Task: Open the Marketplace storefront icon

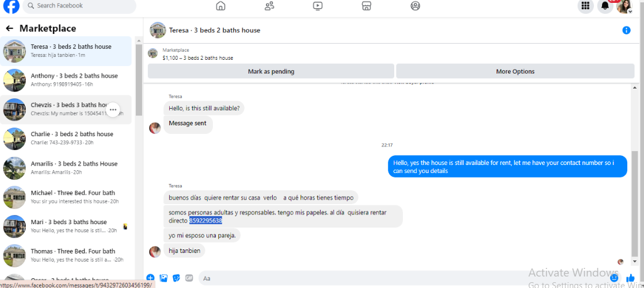Action: 367,6
